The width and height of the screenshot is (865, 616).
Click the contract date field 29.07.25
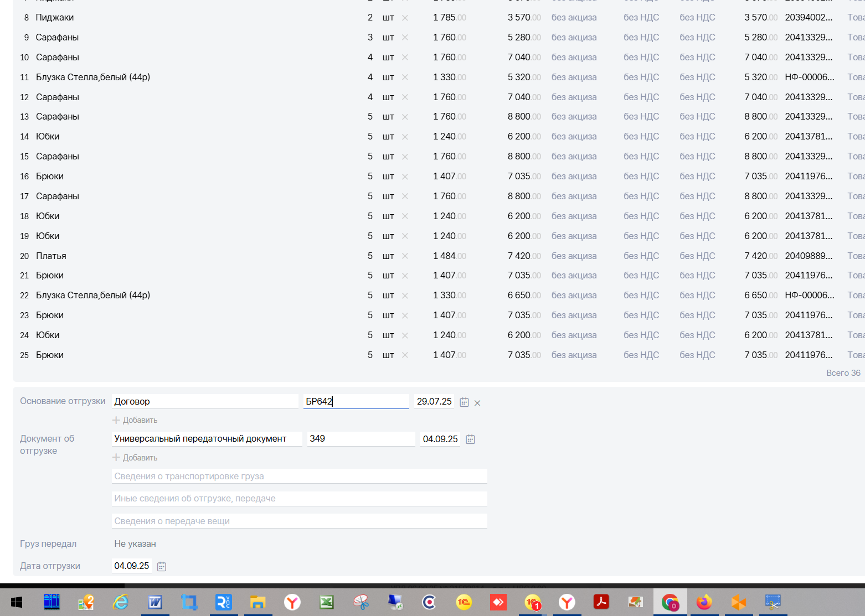click(x=434, y=402)
